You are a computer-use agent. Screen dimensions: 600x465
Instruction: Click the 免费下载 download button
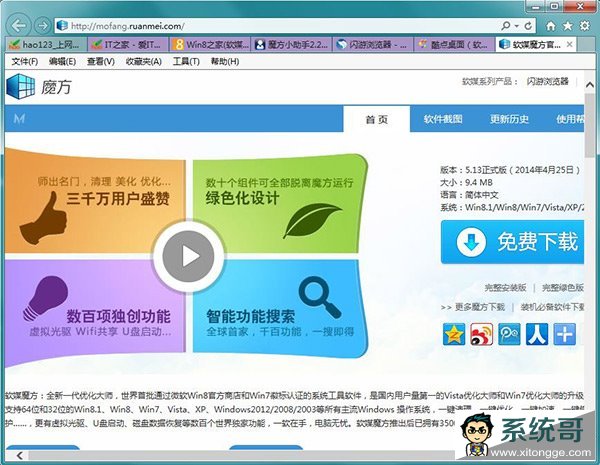click(512, 242)
